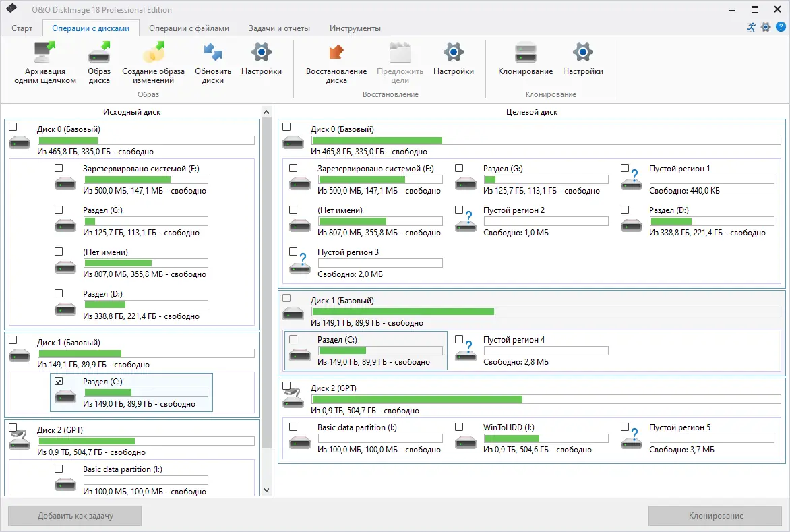Open the blue help question mark icon
This screenshot has height=532, width=790.
click(781, 27)
